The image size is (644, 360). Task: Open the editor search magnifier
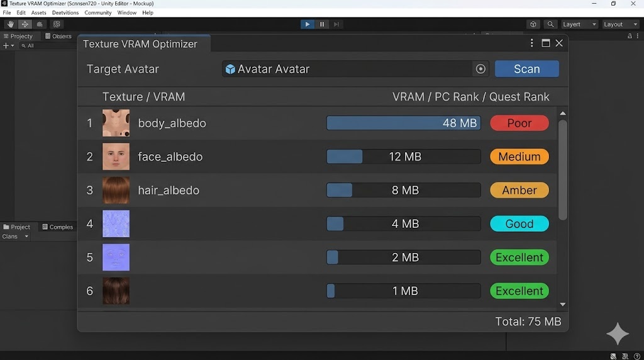(550, 25)
